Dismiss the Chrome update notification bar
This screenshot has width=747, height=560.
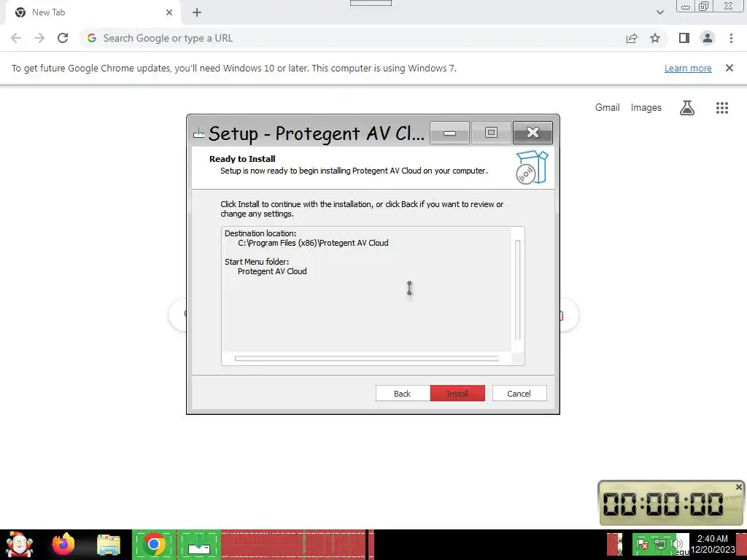(x=729, y=68)
